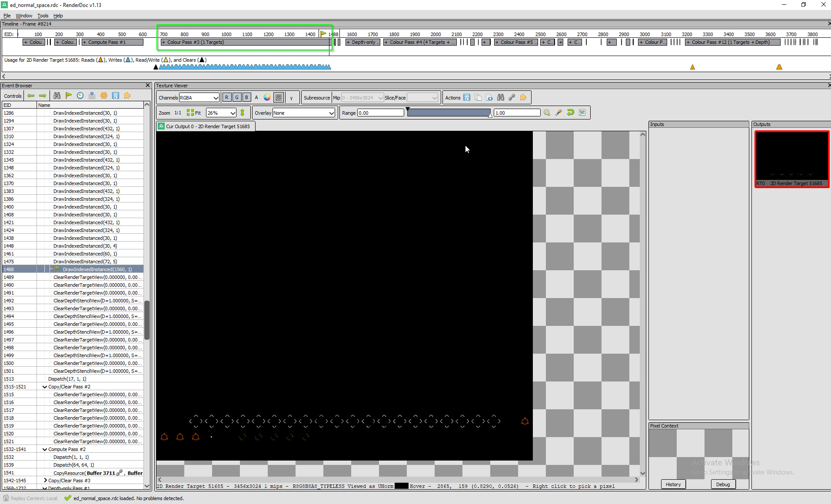Export events with Event Browser save icon
Screen dimensions: 831x504
(116, 96)
